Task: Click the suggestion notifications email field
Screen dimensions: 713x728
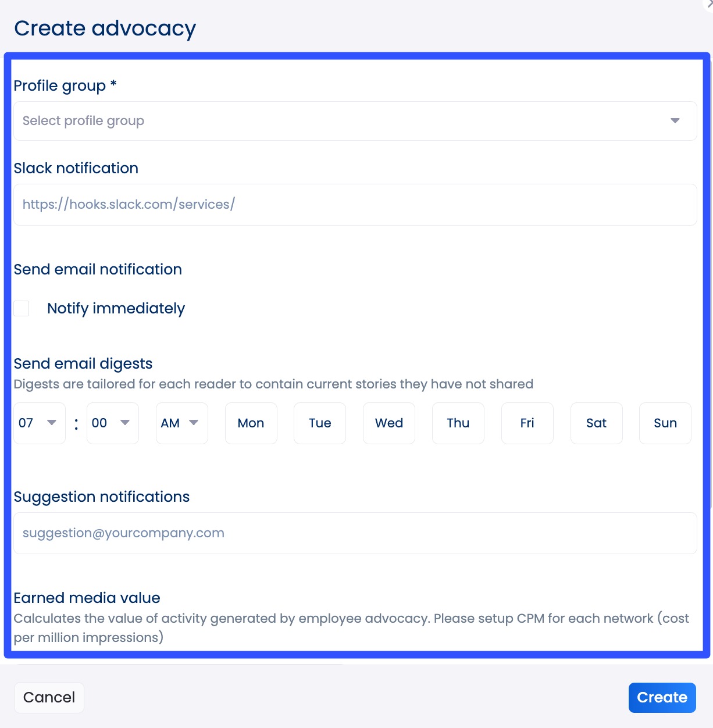Action: (355, 533)
